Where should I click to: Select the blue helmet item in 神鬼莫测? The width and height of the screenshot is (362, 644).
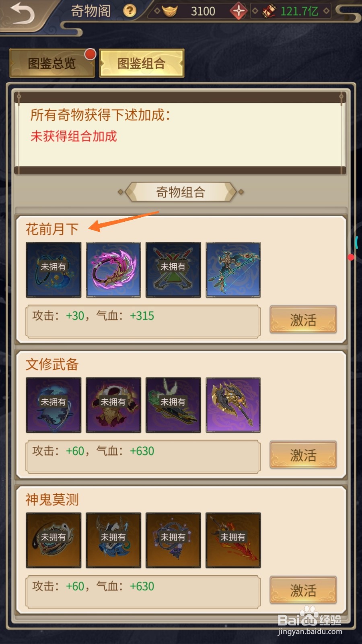(113, 541)
